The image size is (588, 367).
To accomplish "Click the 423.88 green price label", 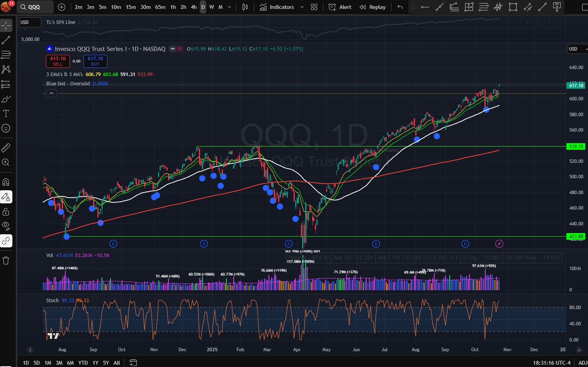I will (576, 236).
